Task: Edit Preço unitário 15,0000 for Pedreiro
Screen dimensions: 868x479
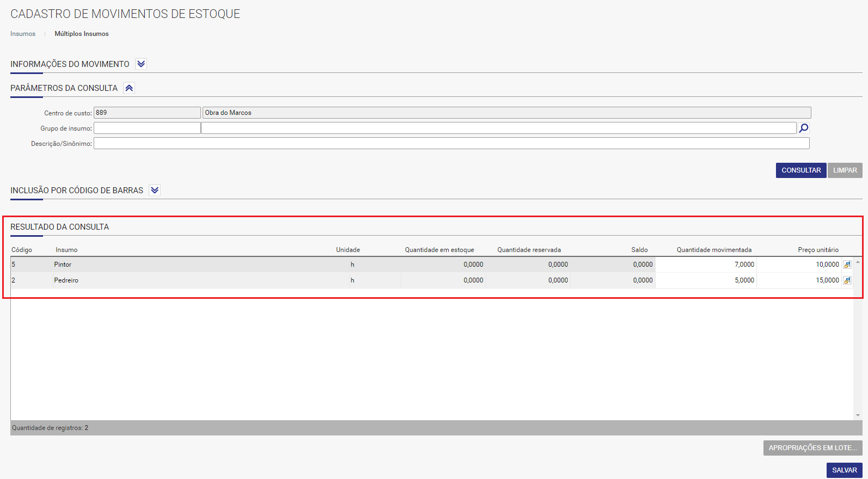Action: coord(799,280)
